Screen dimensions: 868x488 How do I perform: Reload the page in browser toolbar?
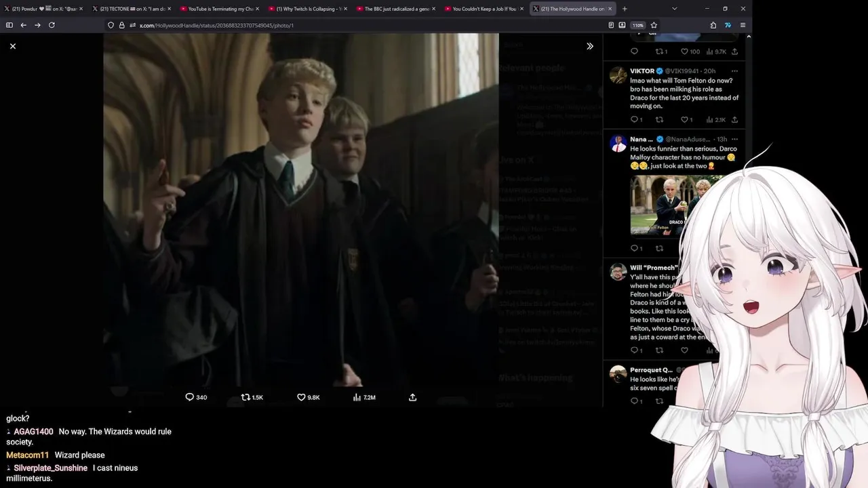coord(52,25)
